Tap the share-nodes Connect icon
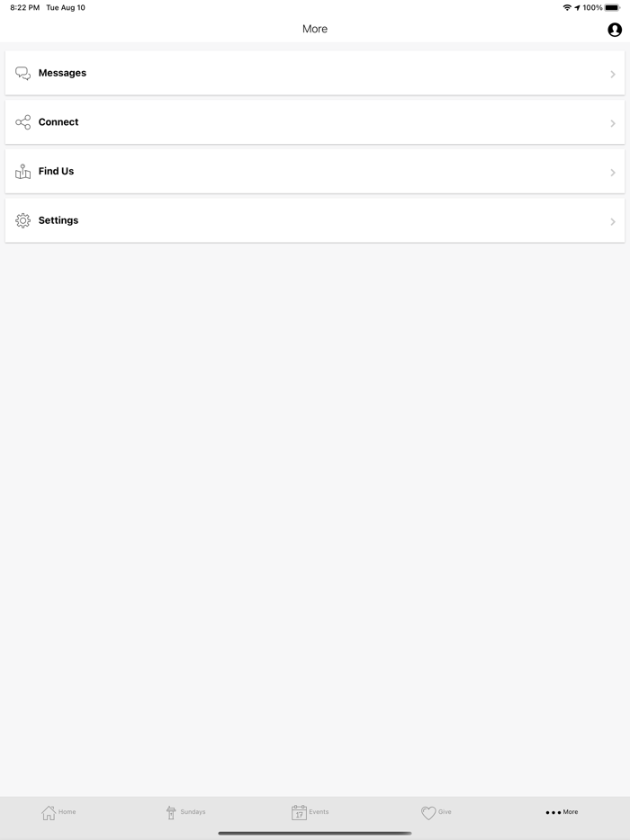The width and height of the screenshot is (630, 840). pyautogui.click(x=23, y=122)
